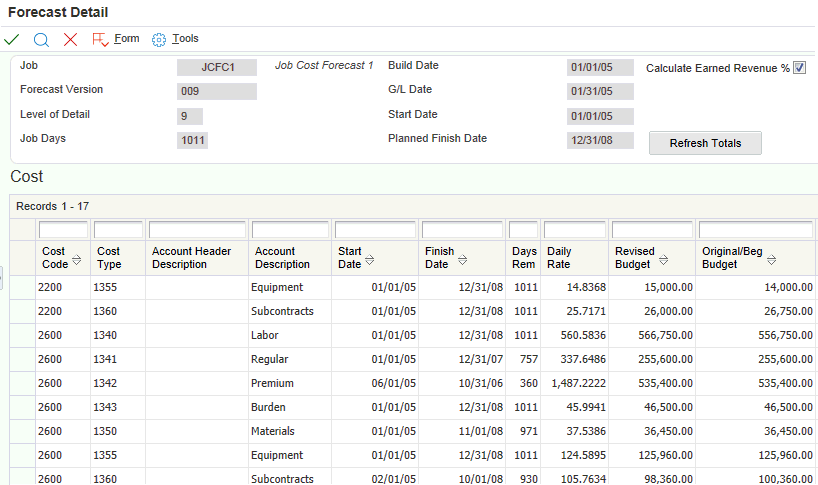Toggle Calculate Earned Revenue % checkbox
The width and height of the screenshot is (818, 485).
pyautogui.click(x=799, y=68)
